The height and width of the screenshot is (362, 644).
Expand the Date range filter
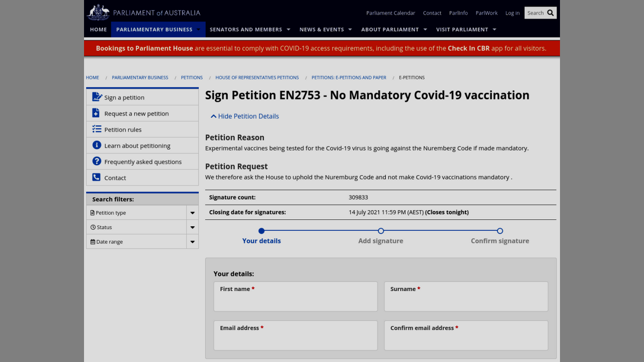pos(192,242)
